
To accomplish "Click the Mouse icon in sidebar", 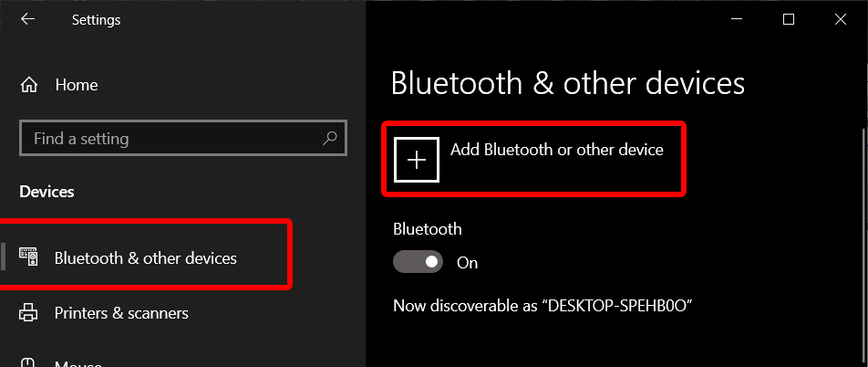I will (x=28, y=363).
